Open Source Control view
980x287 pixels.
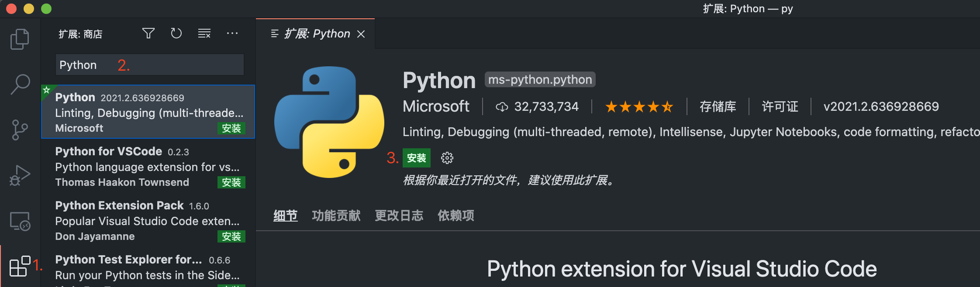pos(20,130)
